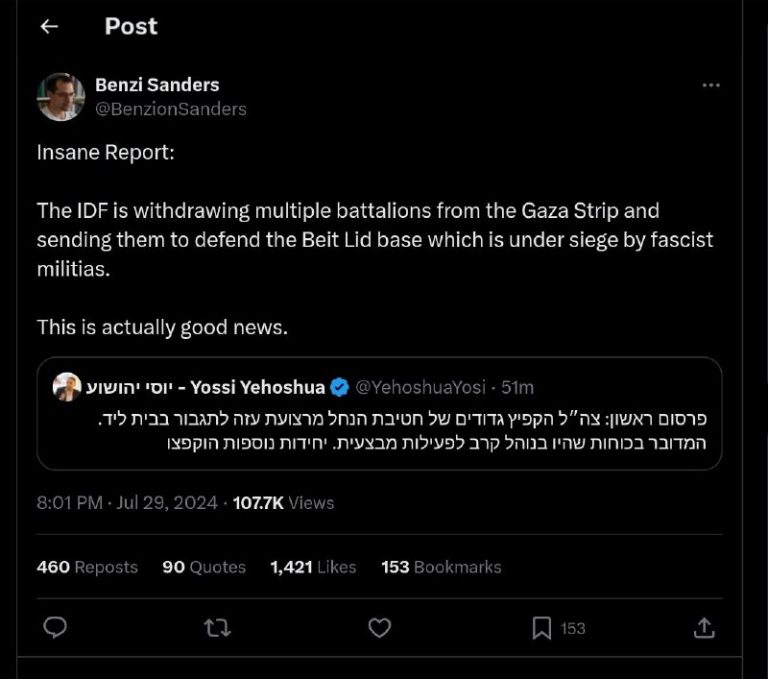The height and width of the screenshot is (679, 768).
Task: Open Yossi Yehoshua's small avatar
Action: point(67,386)
